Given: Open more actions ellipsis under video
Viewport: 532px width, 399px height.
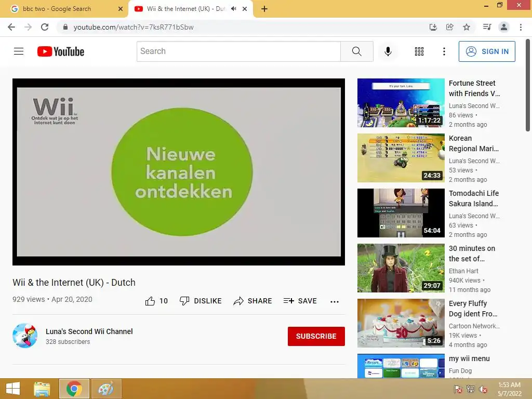Looking at the screenshot, I should (x=335, y=302).
